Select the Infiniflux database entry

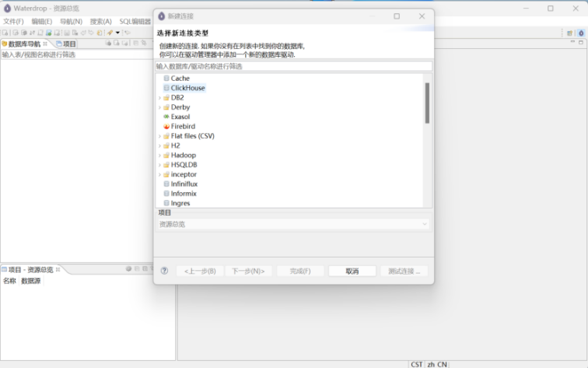[x=184, y=184]
